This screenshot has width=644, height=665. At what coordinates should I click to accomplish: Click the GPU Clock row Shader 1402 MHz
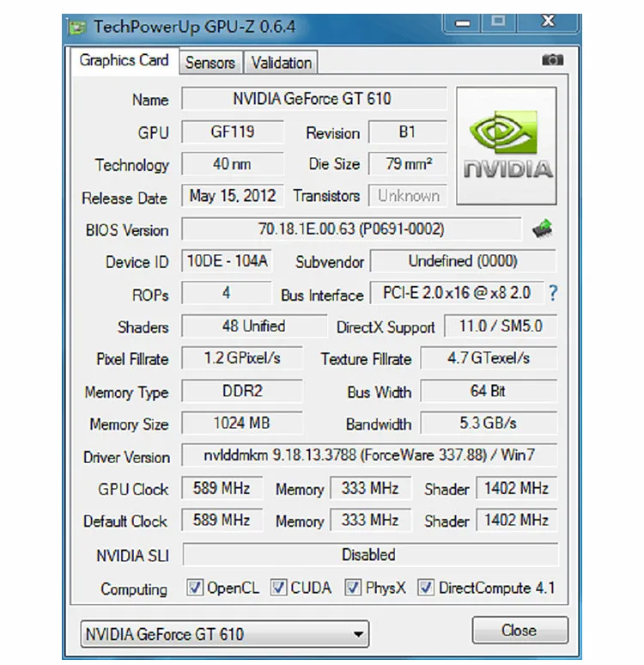516,488
